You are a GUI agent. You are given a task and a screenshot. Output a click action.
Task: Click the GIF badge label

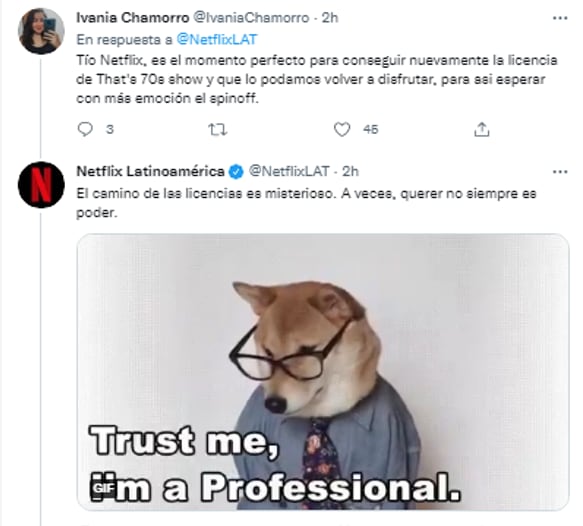click(x=103, y=488)
